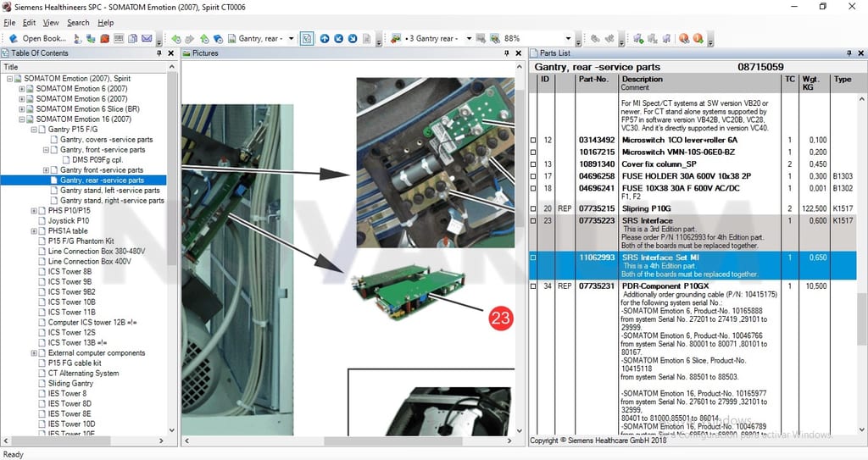Click the blue round down-right arrow icon
The width and height of the screenshot is (868, 460).
point(352,38)
